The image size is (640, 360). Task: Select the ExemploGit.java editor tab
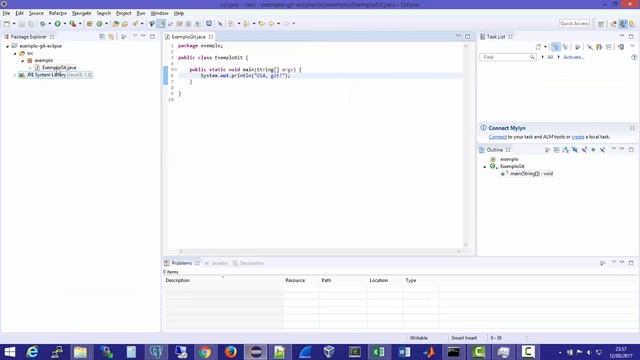pyautogui.click(x=188, y=37)
